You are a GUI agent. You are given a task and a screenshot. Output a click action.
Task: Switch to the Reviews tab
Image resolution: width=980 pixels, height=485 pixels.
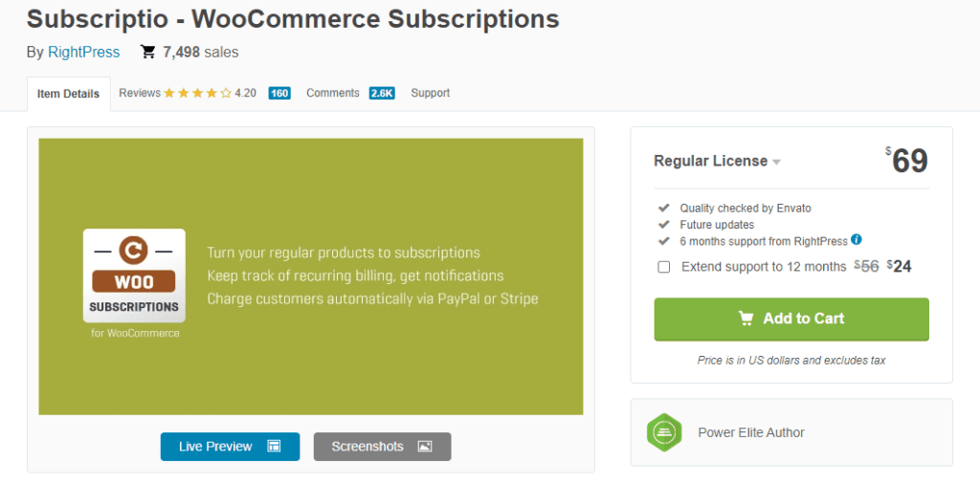tap(140, 94)
